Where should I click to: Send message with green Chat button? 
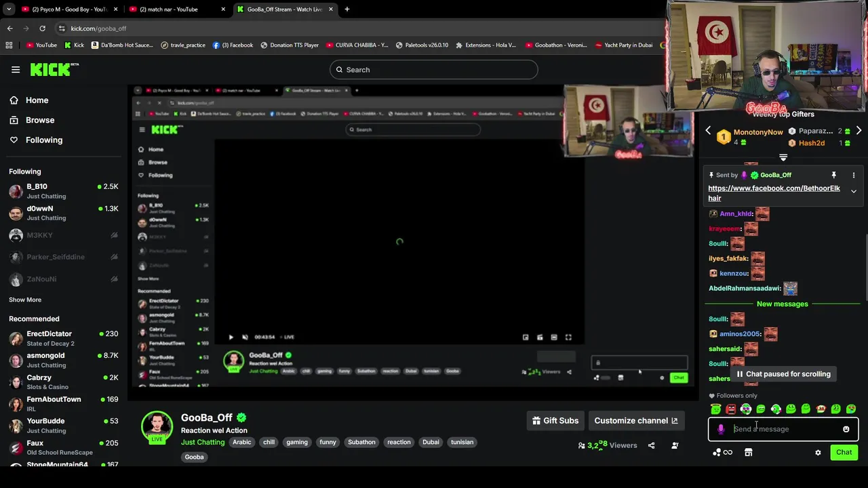pyautogui.click(x=844, y=452)
